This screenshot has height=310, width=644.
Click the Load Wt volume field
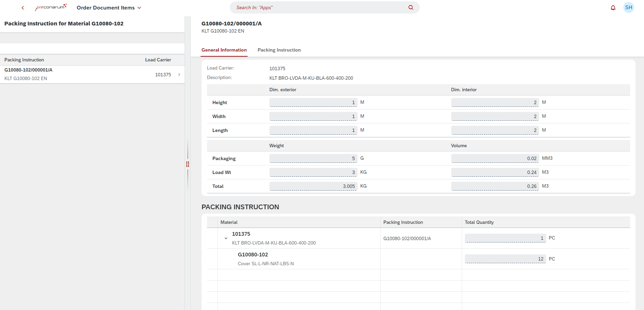pos(494,172)
